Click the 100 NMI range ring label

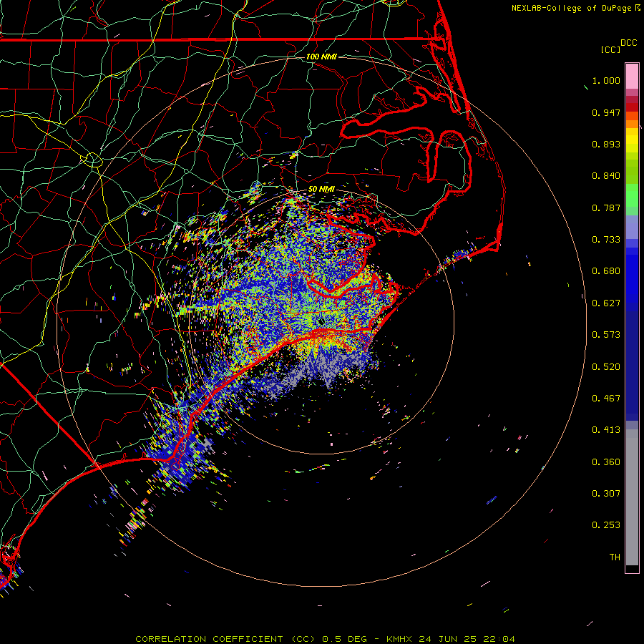(x=321, y=57)
